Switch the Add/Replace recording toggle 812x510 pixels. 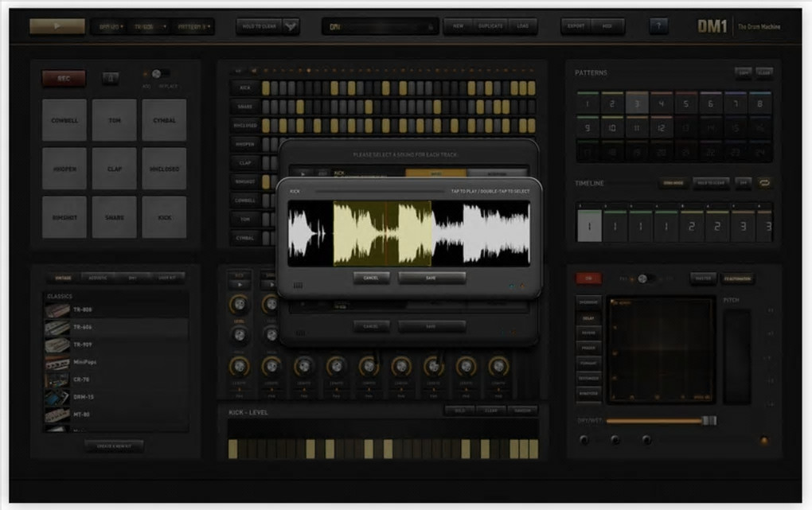[x=159, y=73]
